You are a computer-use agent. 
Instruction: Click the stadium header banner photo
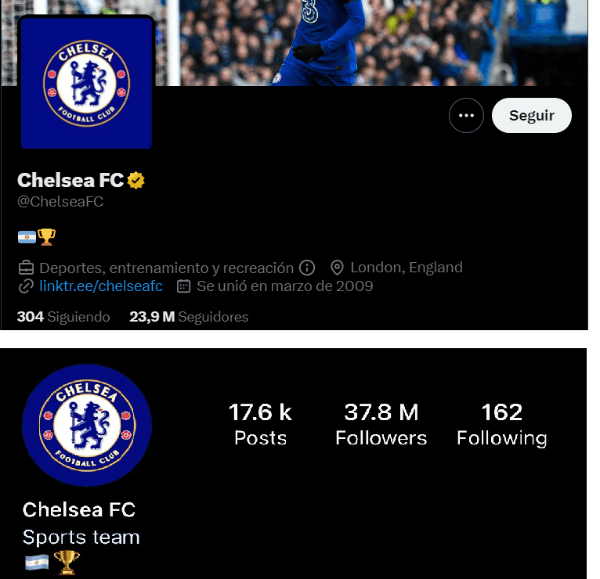(370, 42)
